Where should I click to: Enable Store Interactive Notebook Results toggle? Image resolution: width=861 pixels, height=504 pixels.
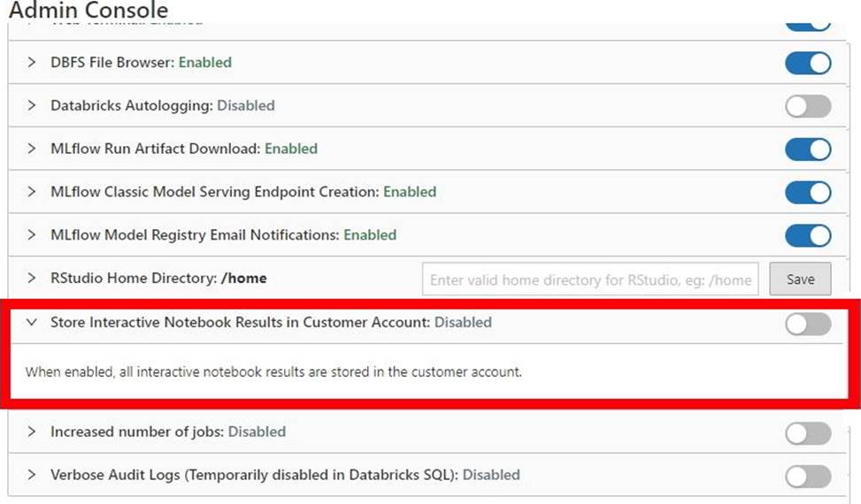point(807,324)
